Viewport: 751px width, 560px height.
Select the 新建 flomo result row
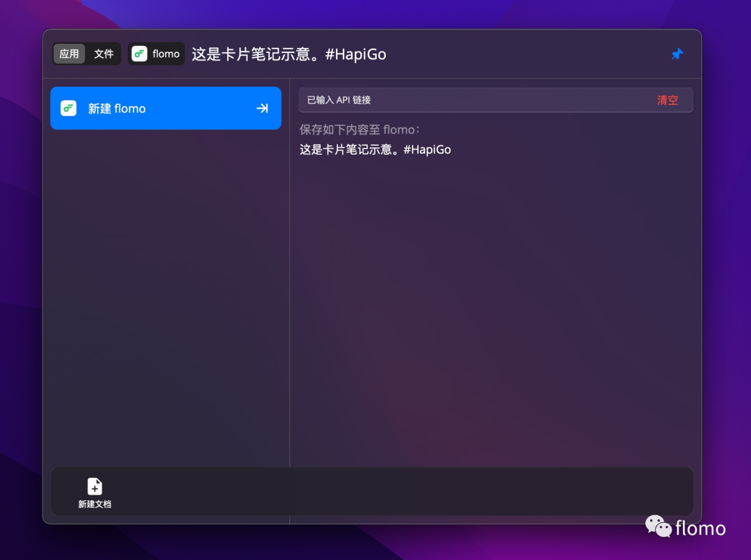point(165,109)
